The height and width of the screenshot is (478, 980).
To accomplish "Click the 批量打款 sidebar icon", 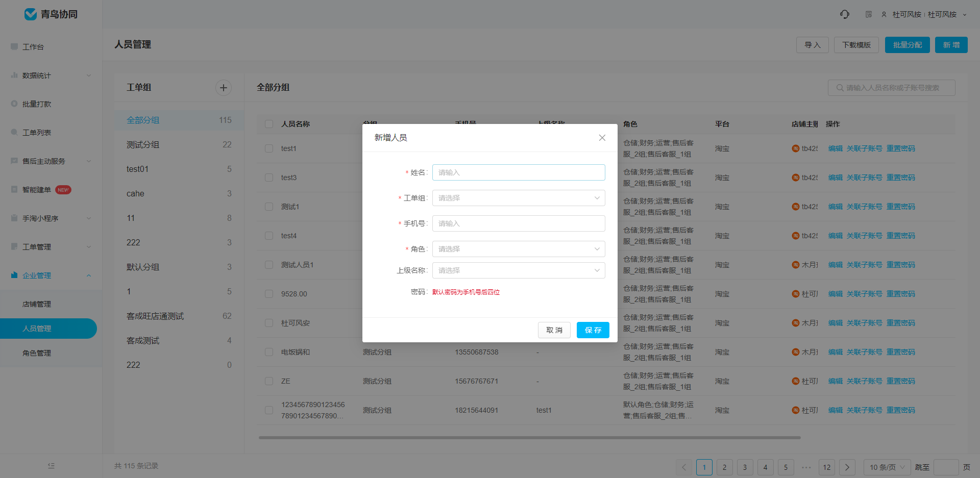I will [x=14, y=104].
